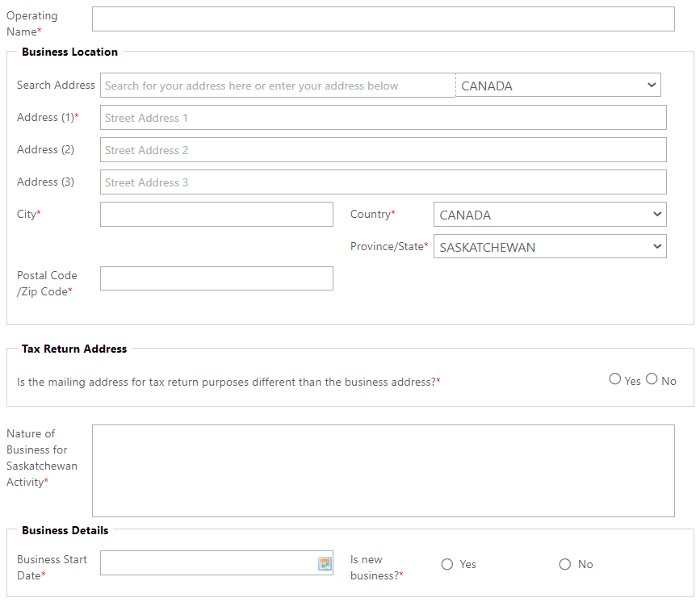
Task: Click the mailing address question text
Action: tap(228, 382)
